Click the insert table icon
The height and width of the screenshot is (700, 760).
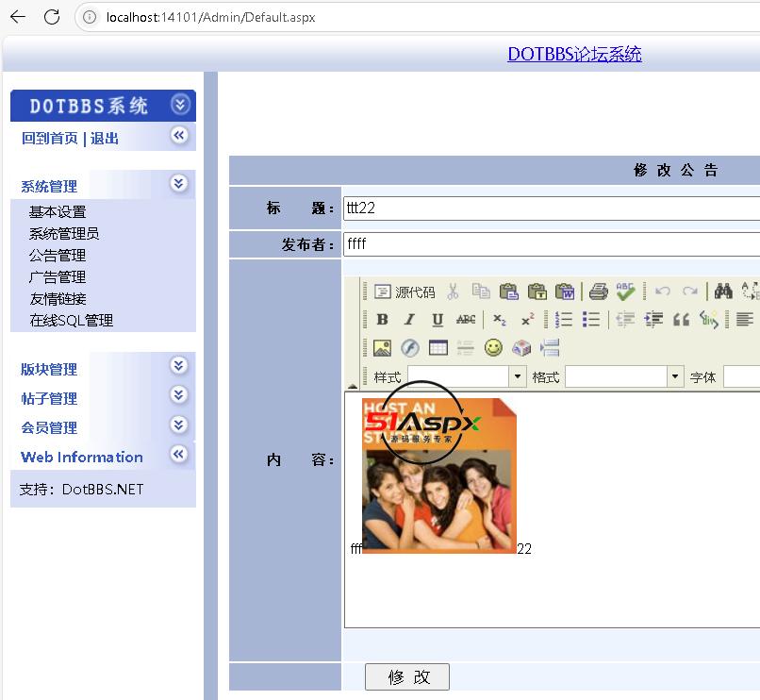(438, 348)
